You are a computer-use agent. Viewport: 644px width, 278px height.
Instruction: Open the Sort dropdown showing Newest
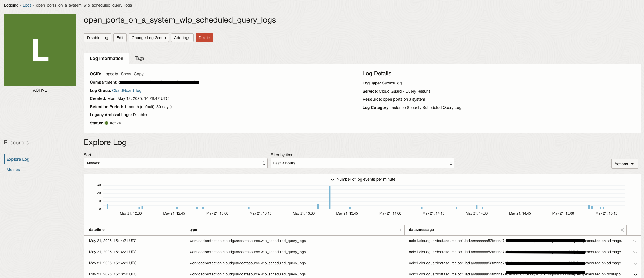coord(176,163)
